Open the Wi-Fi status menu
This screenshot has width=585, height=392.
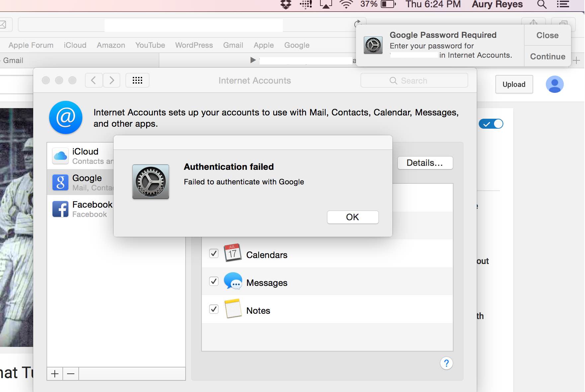(346, 4)
